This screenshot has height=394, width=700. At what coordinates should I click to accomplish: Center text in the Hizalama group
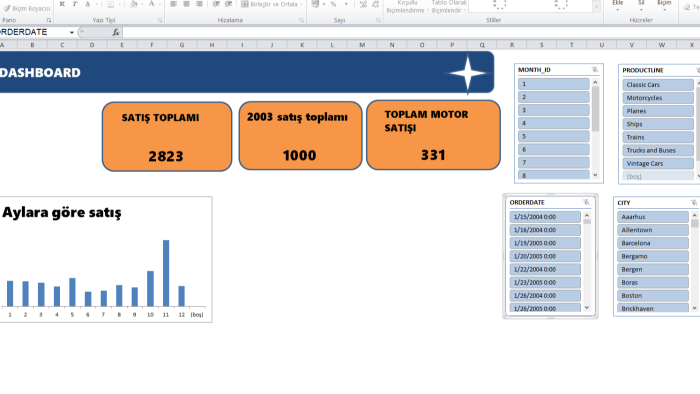click(x=186, y=4)
